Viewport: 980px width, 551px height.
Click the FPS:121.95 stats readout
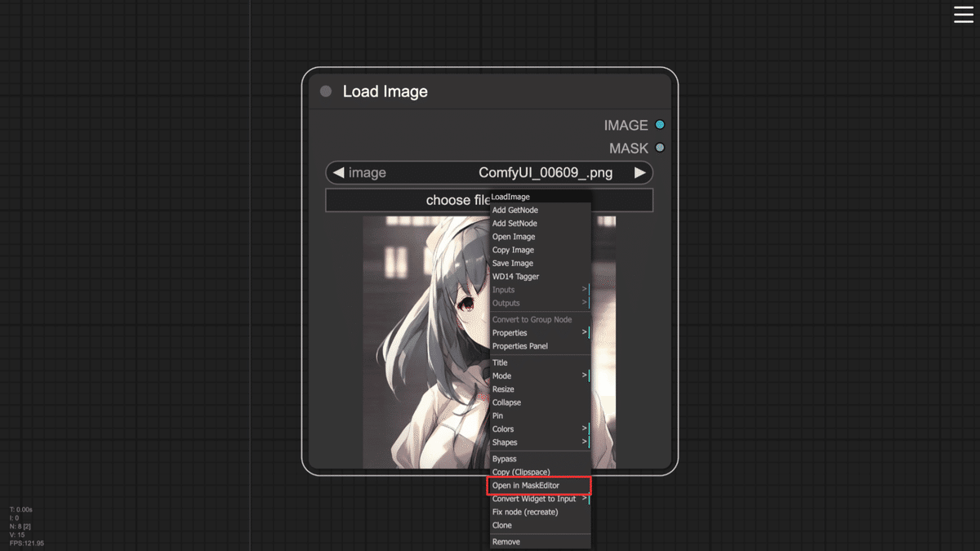pos(27,543)
